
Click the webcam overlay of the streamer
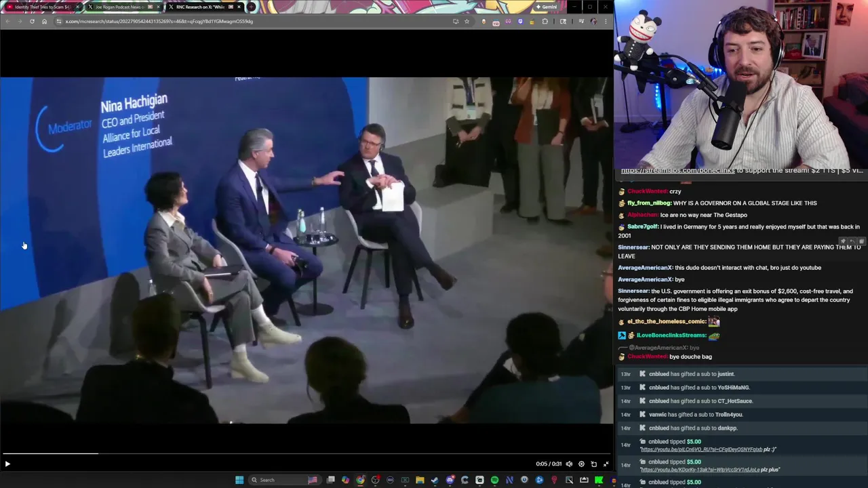(x=741, y=83)
